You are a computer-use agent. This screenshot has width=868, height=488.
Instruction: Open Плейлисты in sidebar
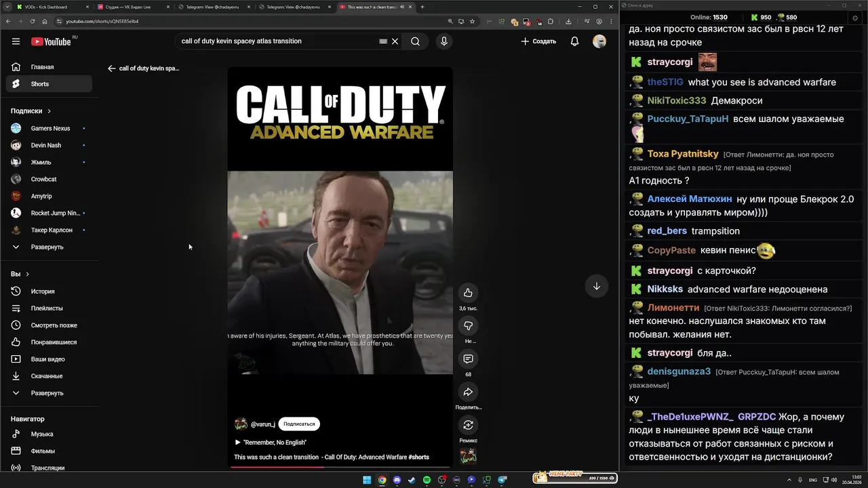(49, 308)
